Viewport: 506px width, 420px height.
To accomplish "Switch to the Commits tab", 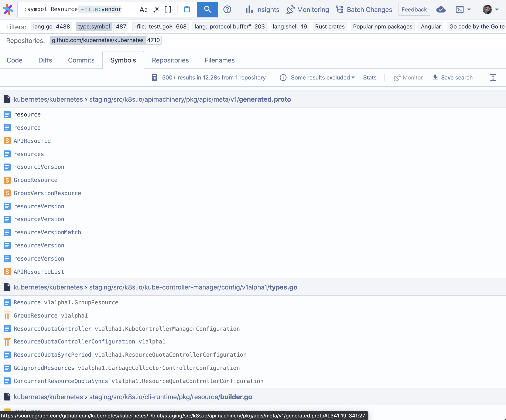I will point(81,60).
